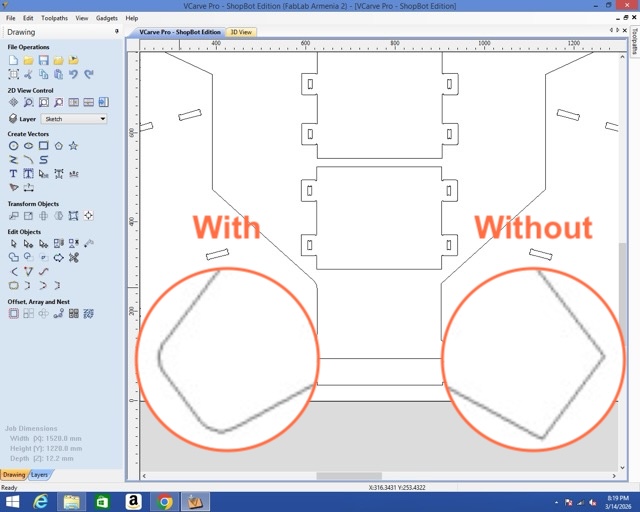Screen dimensions: 640x512
Task: Click the scroll down arrow
Action: [622, 468]
